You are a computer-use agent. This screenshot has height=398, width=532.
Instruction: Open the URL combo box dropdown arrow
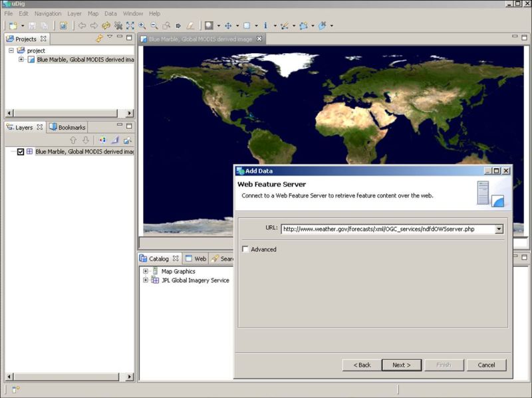[499, 229]
